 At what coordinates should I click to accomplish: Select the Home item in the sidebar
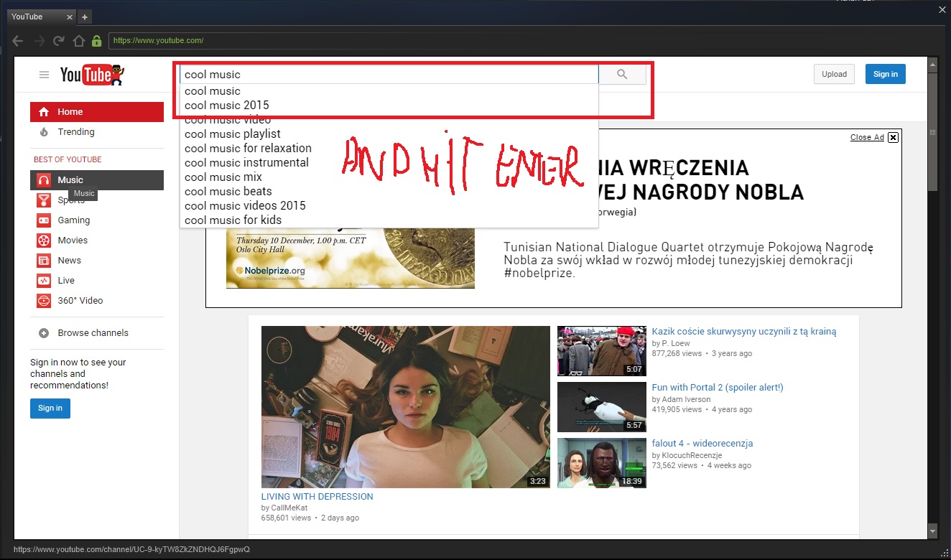[97, 112]
